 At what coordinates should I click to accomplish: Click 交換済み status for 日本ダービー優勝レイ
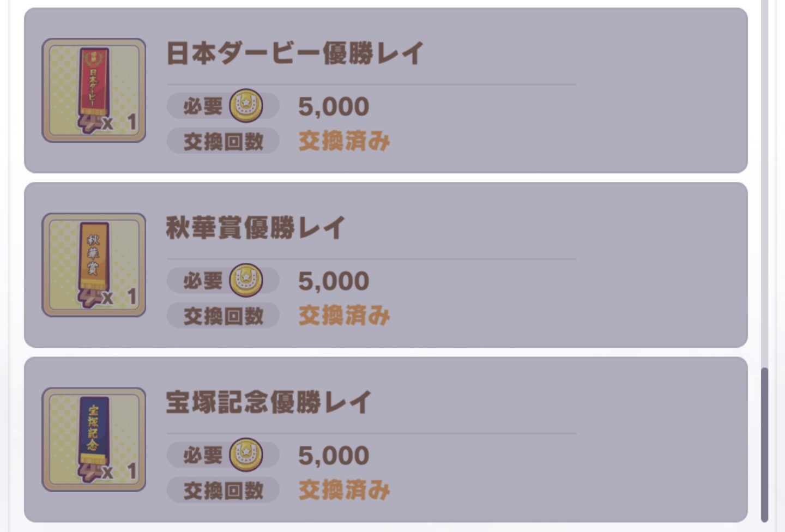344,141
